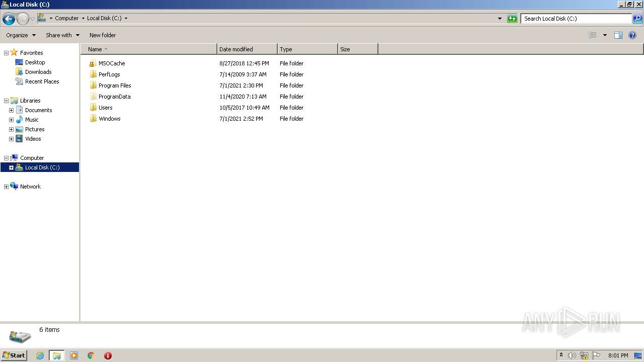Sort by Name column header
This screenshot has width=644, height=362.
pyautogui.click(x=149, y=49)
